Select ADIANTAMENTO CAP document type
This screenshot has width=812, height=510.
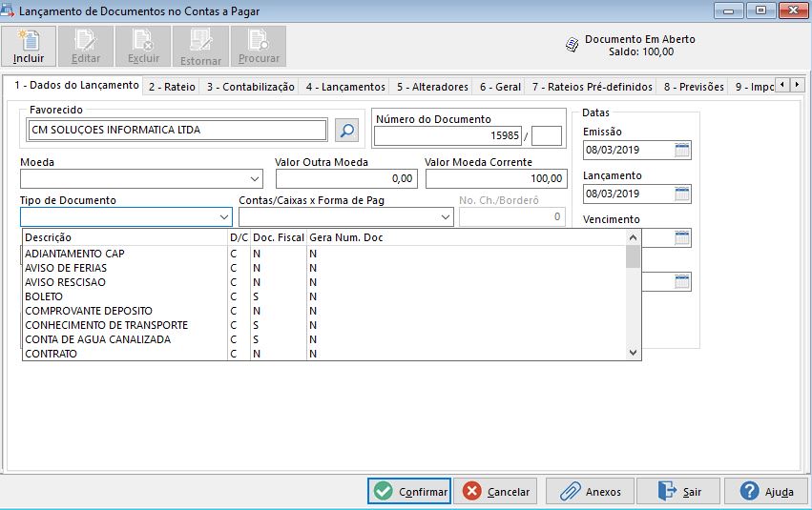click(x=324, y=254)
